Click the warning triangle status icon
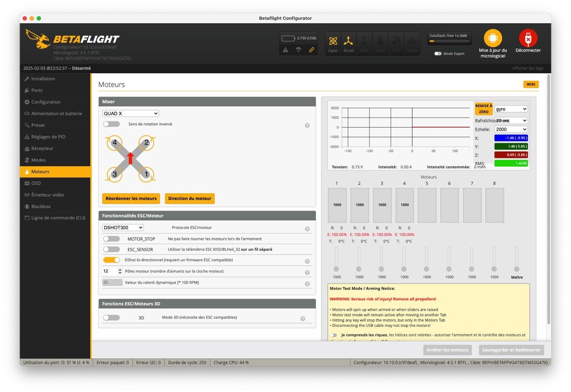This screenshot has width=571, height=392. (285, 49)
